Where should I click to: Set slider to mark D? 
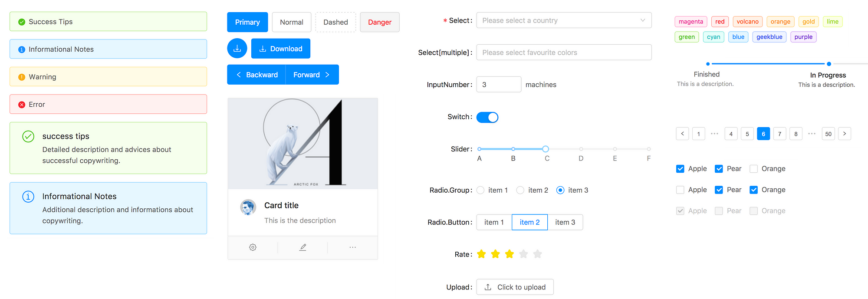click(581, 149)
